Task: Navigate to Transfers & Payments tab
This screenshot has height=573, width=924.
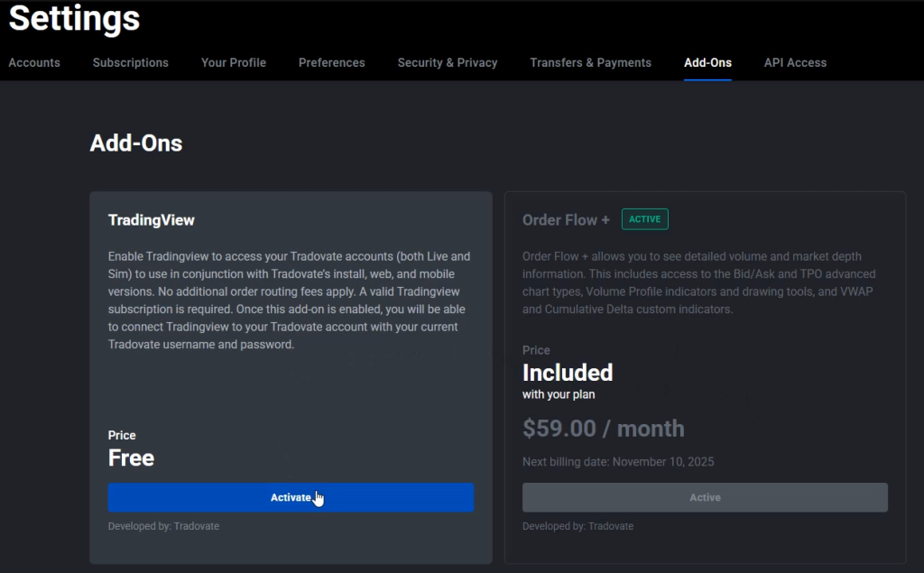Action: point(590,63)
